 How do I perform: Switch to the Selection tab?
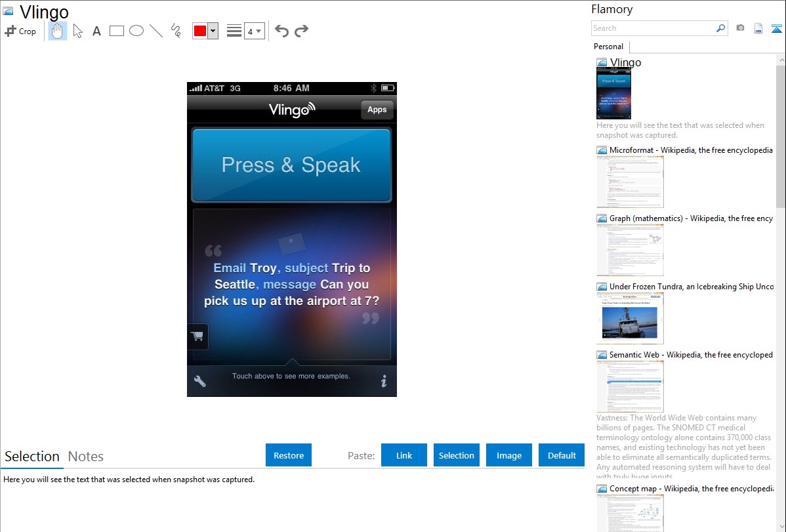[x=32, y=457]
